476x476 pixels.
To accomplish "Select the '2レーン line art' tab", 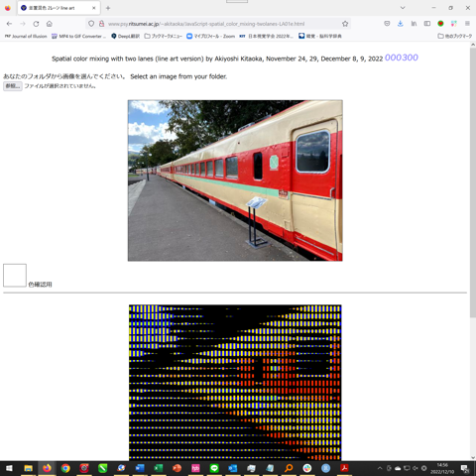I will [59, 8].
